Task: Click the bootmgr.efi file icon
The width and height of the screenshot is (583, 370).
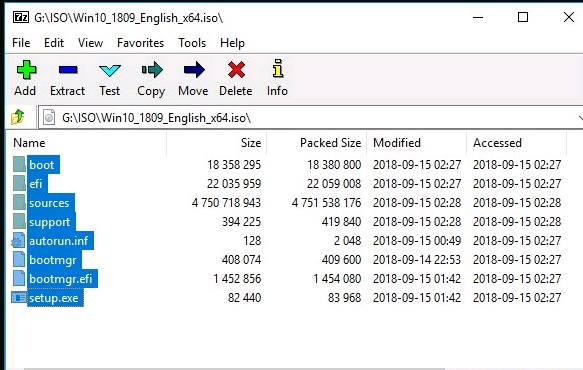Action: click(19, 278)
